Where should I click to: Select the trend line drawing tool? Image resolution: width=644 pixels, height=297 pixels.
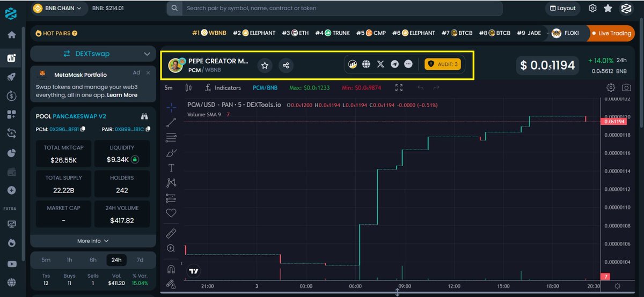(171, 123)
